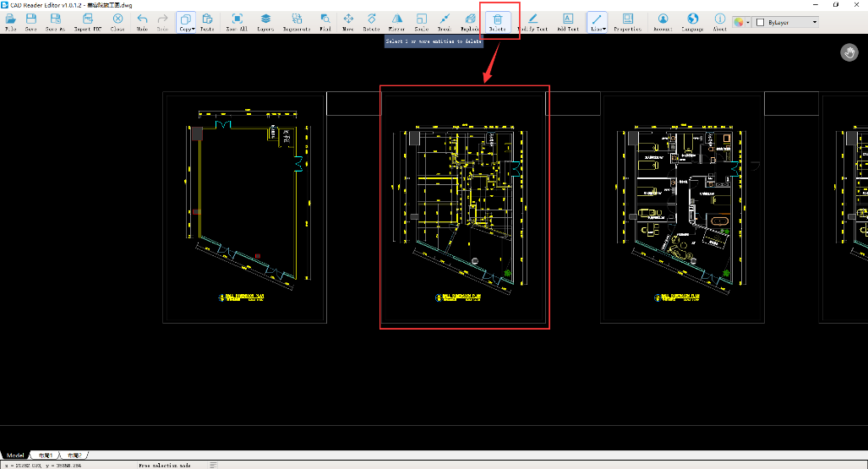Select the Explode tool
The width and height of the screenshot is (868, 469).
pos(470,20)
